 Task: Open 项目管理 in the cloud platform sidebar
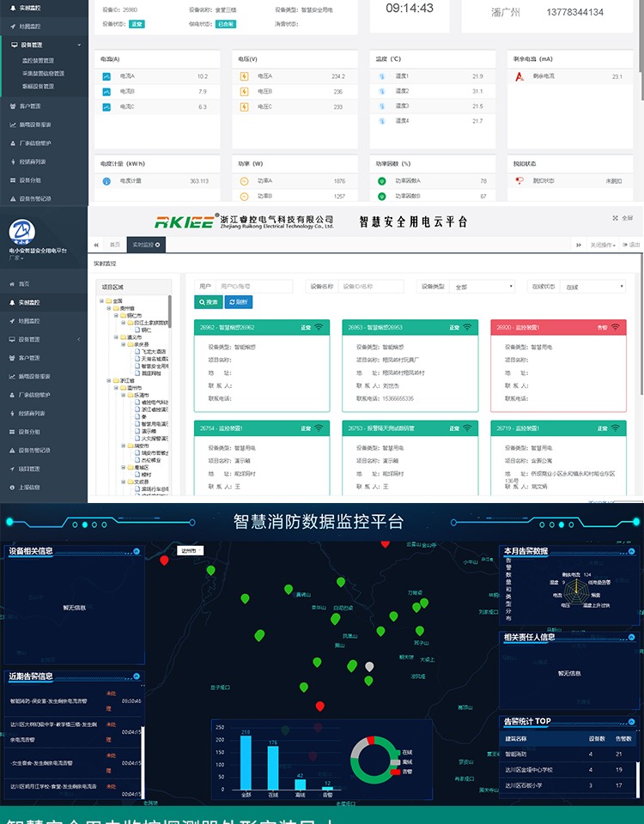tap(29, 469)
